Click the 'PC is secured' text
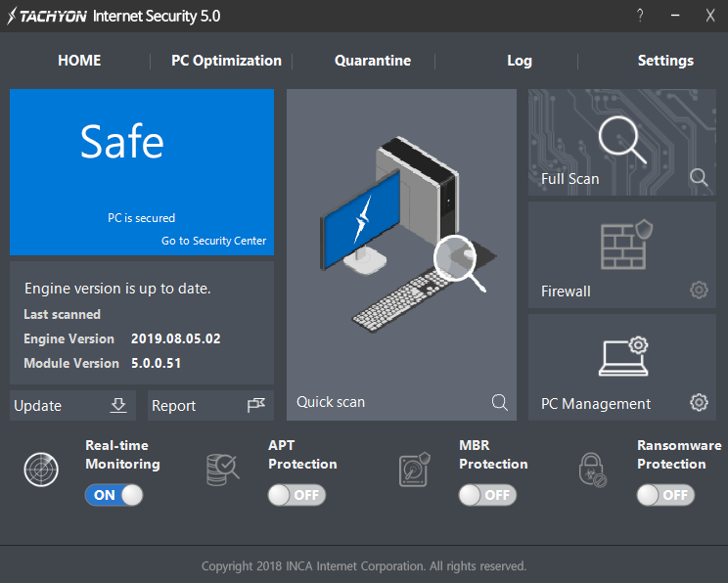This screenshot has width=728, height=583. (x=141, y=218)
